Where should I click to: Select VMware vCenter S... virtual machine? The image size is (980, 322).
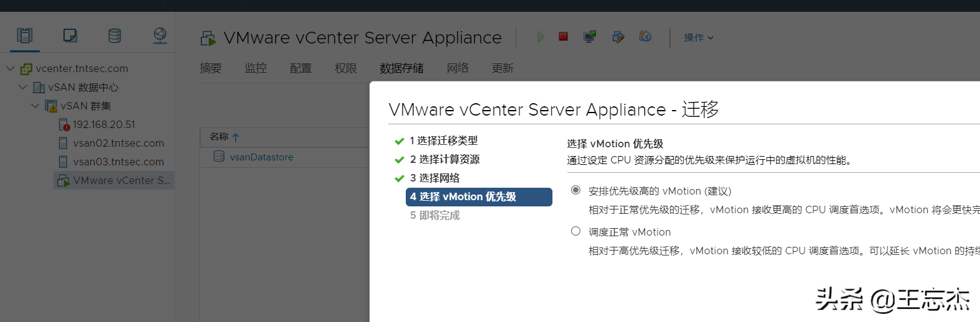121,180
